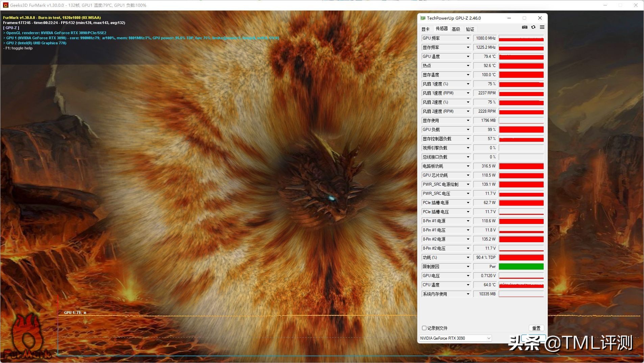The height and width of the screenshot is (363, 644).
Task: Expand the PCIe 插槽电源 dropdown
Action: [x=468, y=203]
